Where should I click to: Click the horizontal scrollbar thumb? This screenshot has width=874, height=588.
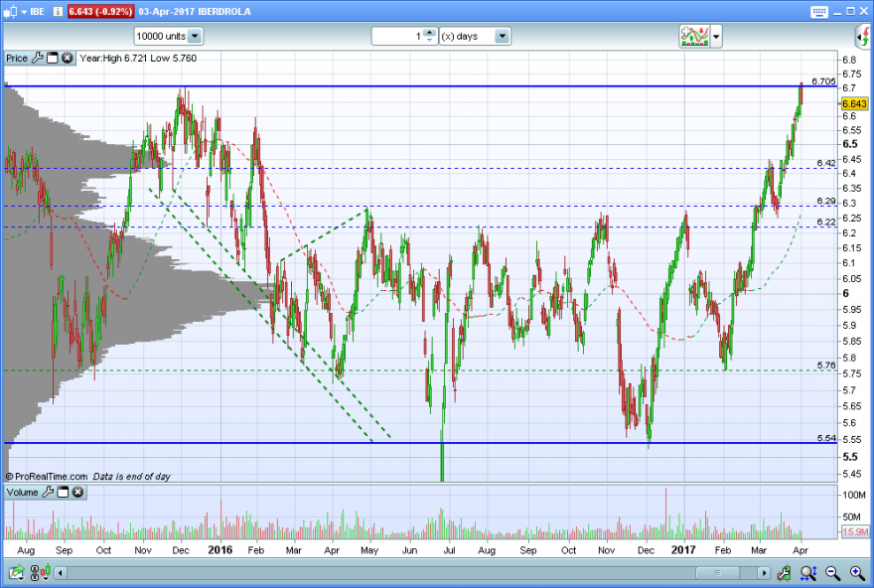coord(718,573)
